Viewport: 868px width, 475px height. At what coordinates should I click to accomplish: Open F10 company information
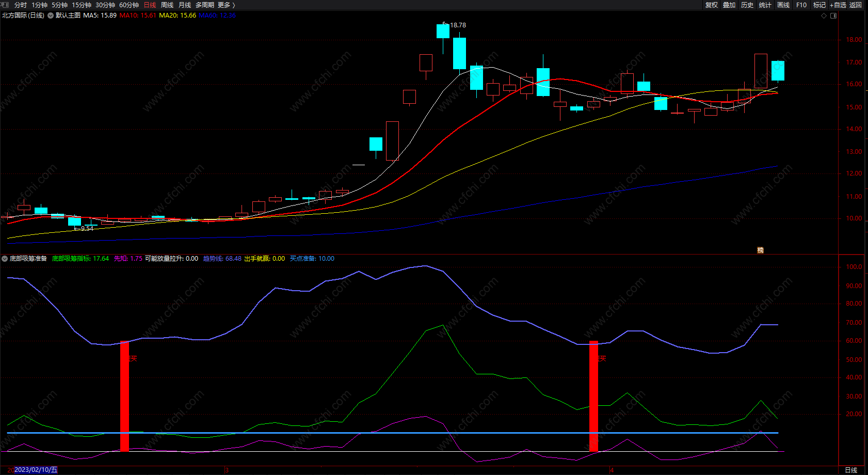[801, 5]
